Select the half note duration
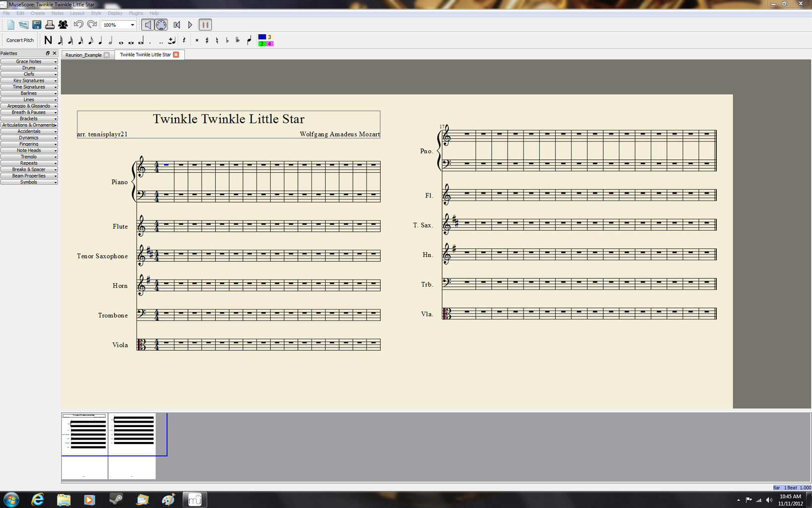 [110, 41]
